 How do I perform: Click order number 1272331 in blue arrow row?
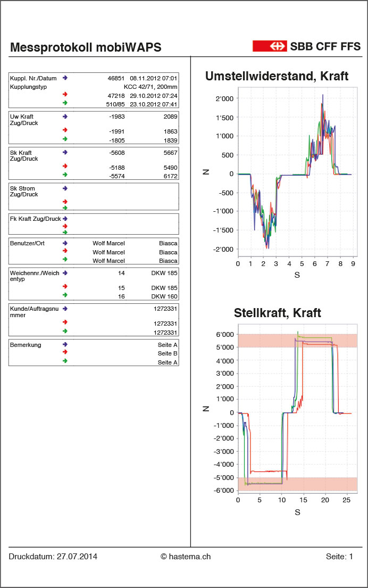point(165,309)
